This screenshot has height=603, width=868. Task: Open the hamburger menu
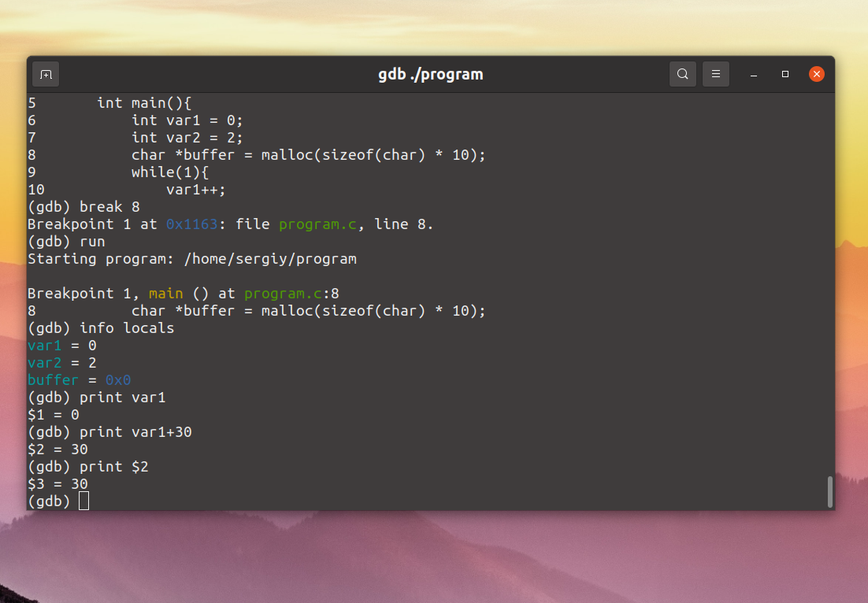pos(716,74)
